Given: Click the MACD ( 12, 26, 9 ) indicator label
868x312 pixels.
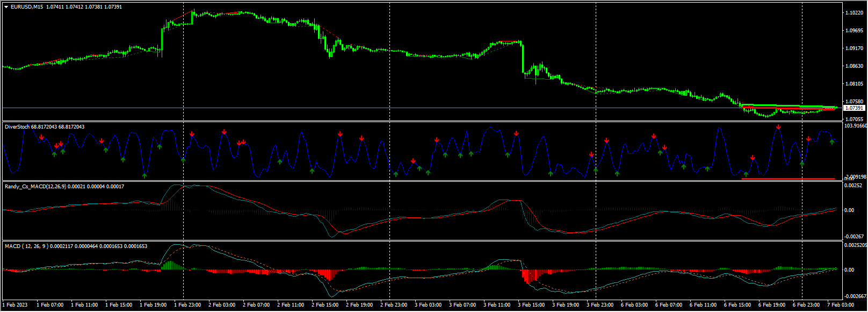Looking at the screenshot, I should point(76,246).
